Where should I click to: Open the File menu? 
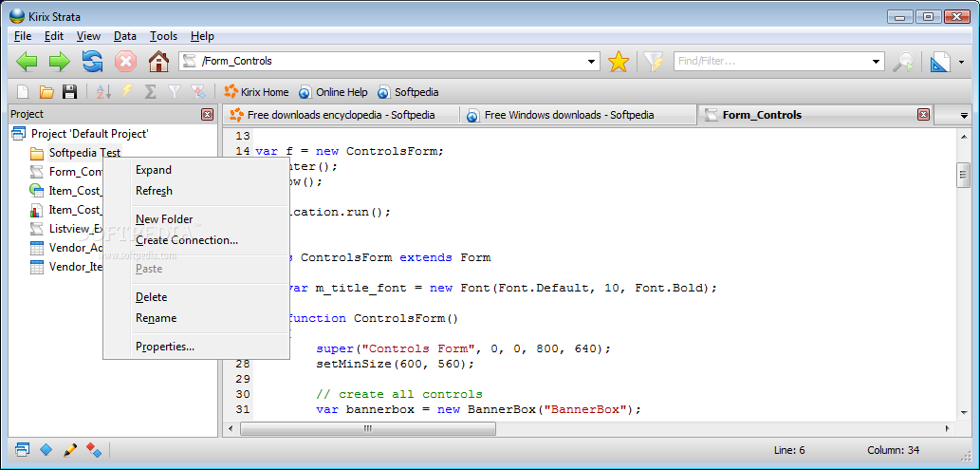23,36
